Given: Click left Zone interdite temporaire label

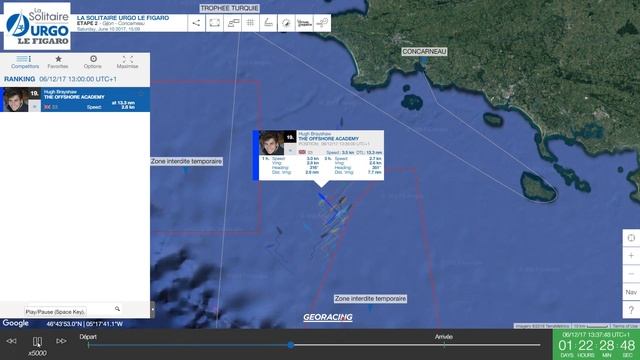Looking at the screenshot, I should pyautogui.click(x=187, y=161).
